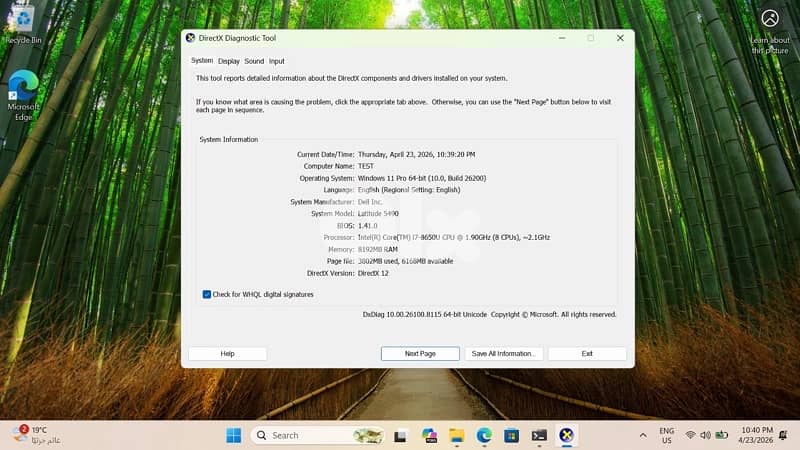
Task: Click the Windows 11 Pro 64-bit text
Action: pyautogui.click(x=422, y=178)
